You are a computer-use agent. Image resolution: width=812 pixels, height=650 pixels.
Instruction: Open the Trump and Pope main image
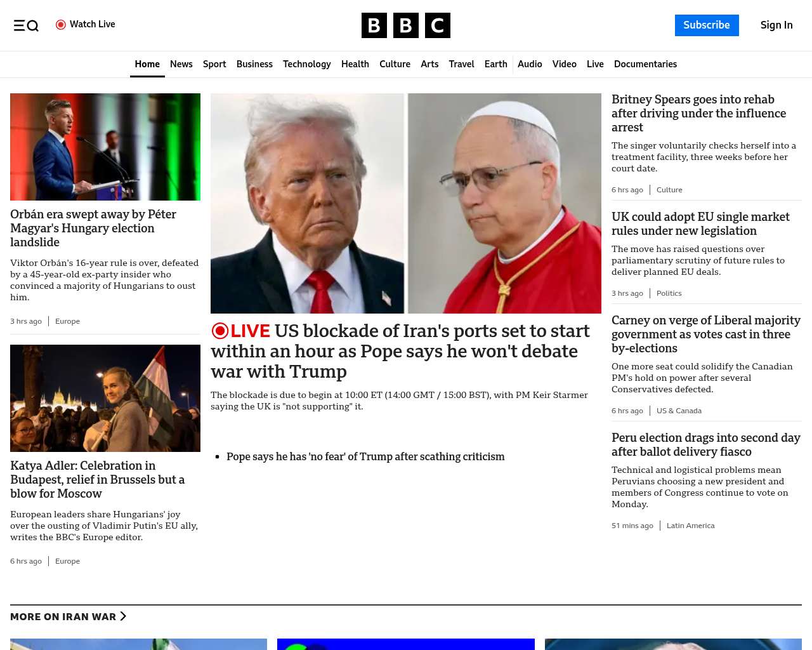click(406, 203)
